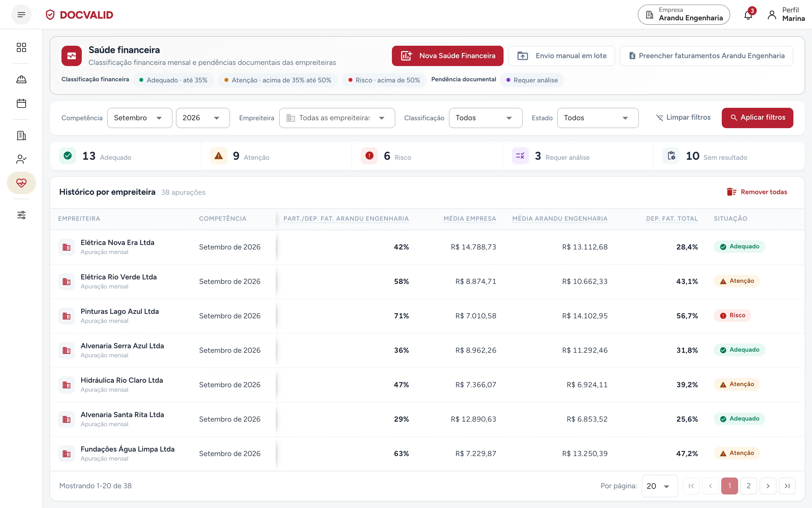Jump to last page arrow
Screen dimensions: 812x508
pos(787,486)
